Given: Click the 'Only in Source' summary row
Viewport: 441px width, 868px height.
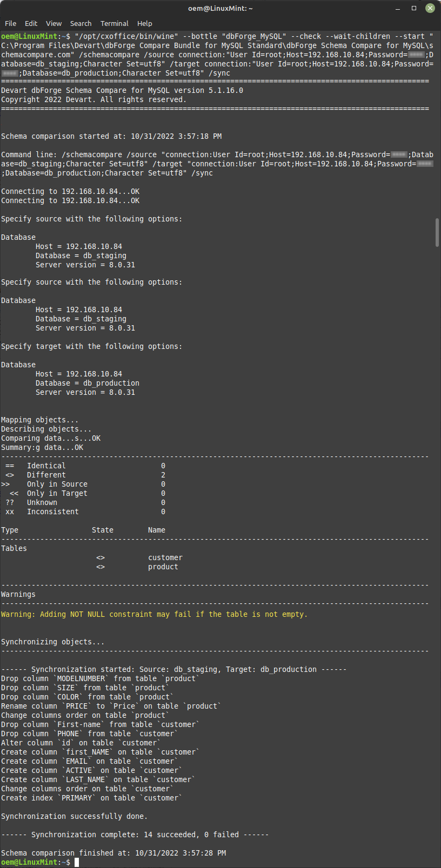Looking at the screenshot, I should coord(83,484).
